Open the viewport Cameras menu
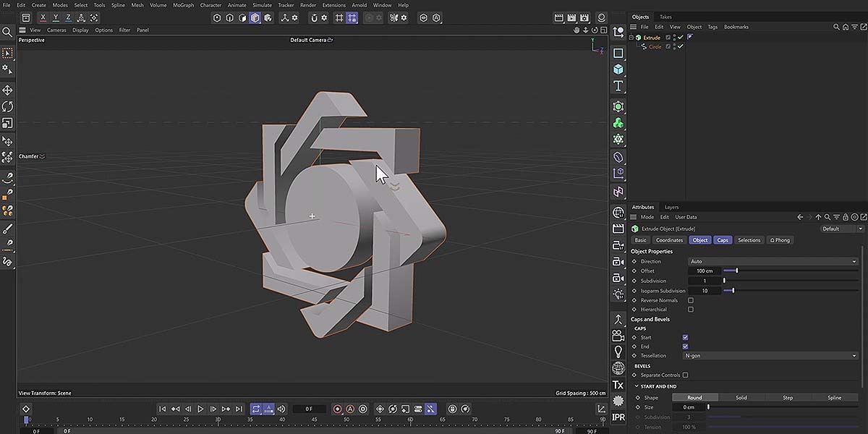 coord(56,30)
